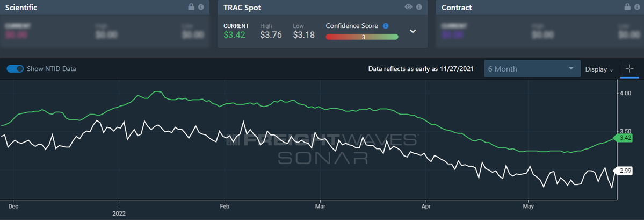The width and height of the screenshot is (644, 220).
Task: Expand the TRAC Spot details chevron
Action: [x=413, y=31]
